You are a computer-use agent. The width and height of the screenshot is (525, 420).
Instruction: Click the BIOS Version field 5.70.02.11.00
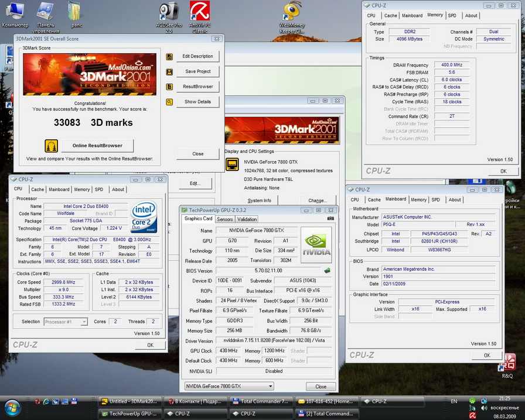(268, 271)
